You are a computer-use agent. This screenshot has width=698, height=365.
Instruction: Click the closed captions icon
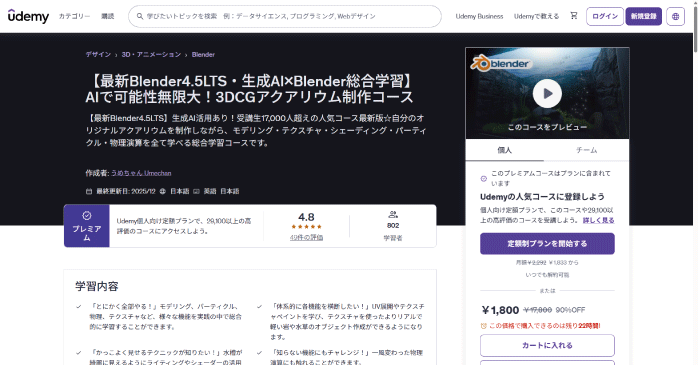[196, 191]
